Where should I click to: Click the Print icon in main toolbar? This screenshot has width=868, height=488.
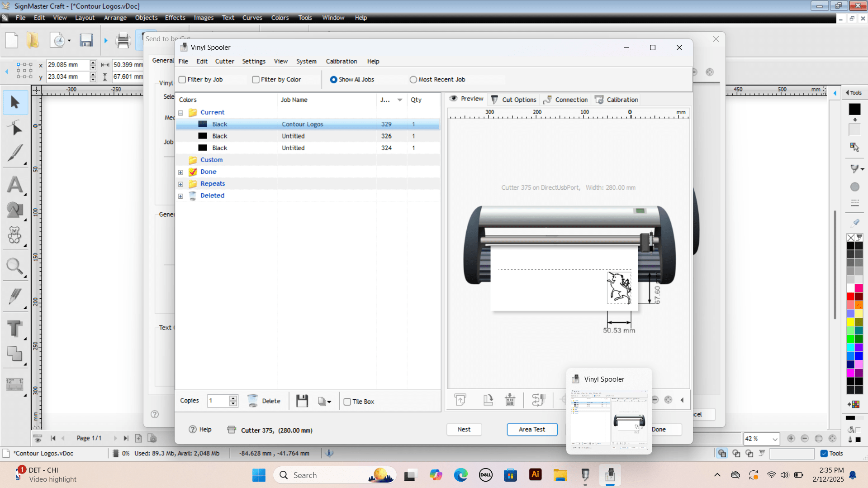(123, 40)
